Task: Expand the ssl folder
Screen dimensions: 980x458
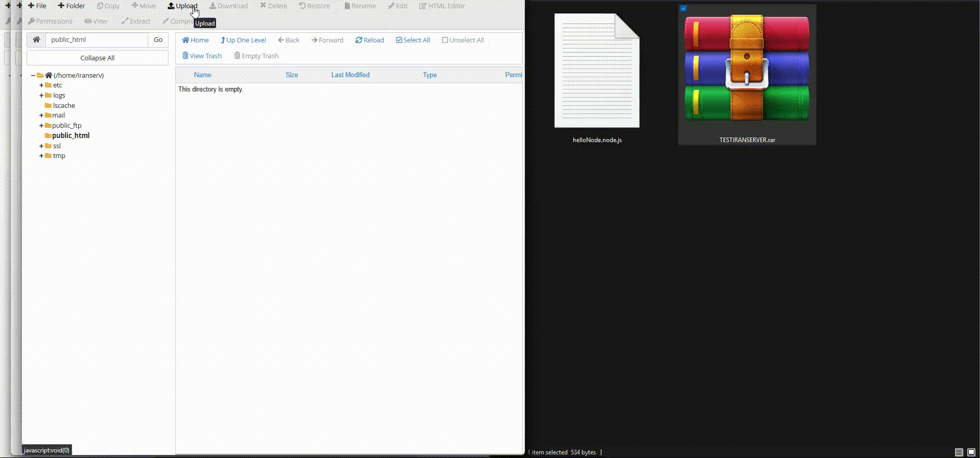Action: (41, 146)
